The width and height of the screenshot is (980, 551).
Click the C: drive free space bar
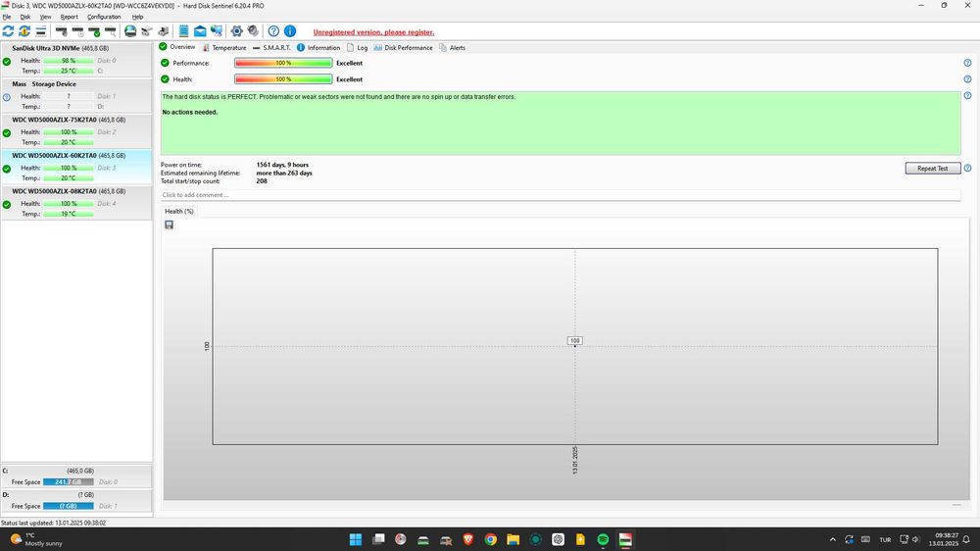[x=69, y=482]
